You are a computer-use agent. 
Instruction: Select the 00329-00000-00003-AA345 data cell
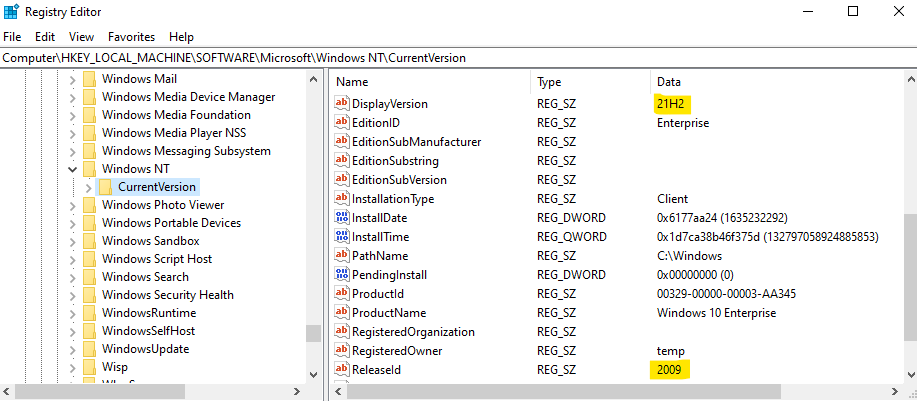(x=726, y=293)
